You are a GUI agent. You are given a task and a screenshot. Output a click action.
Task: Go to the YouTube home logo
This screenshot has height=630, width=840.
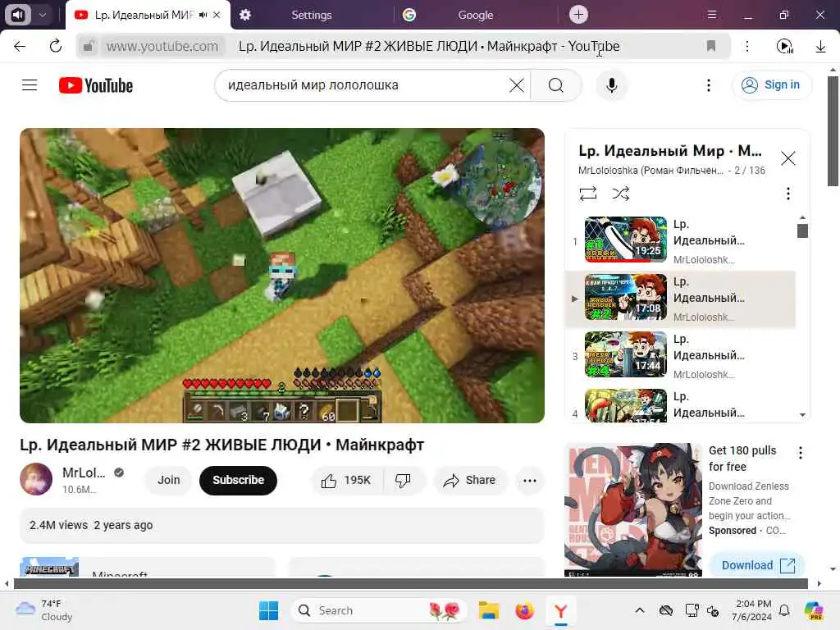click(96, 85)
